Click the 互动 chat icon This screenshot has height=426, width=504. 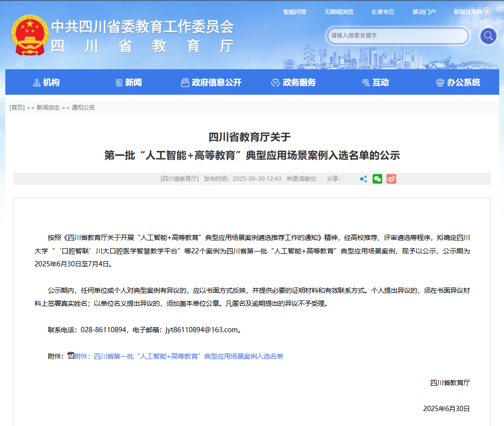click(x=366, y=83)
